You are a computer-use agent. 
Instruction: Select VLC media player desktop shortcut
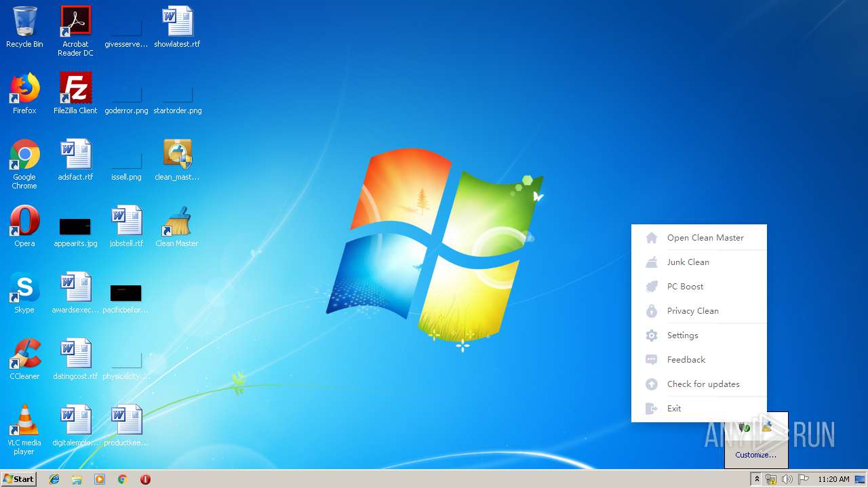click(24, 430)
